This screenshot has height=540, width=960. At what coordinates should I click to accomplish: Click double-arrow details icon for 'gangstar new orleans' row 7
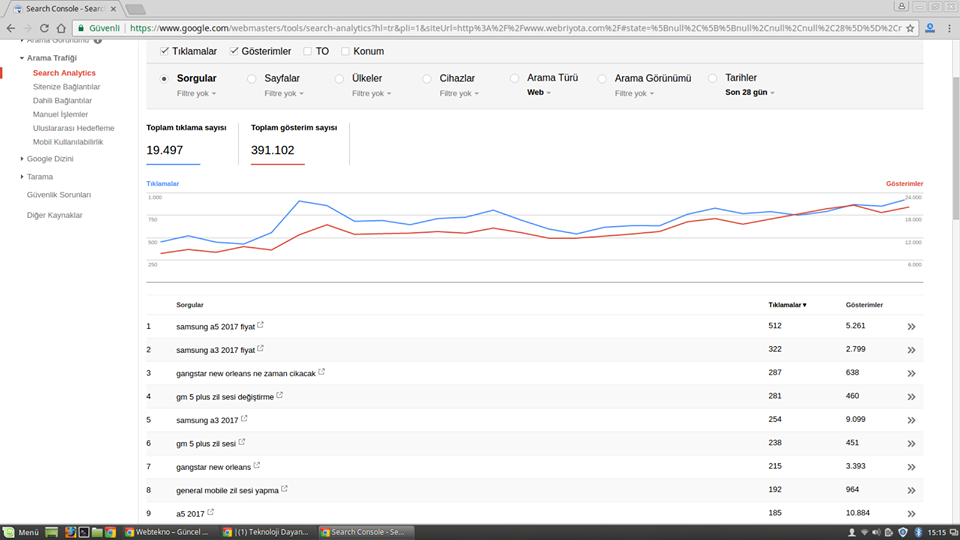(x=911, y=467)
